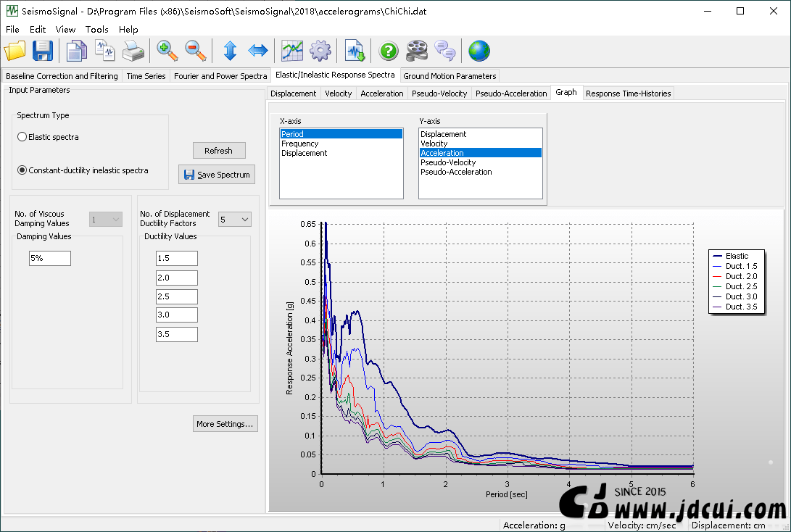Click the copy documents toolbar icon

(x=77, y=51)
